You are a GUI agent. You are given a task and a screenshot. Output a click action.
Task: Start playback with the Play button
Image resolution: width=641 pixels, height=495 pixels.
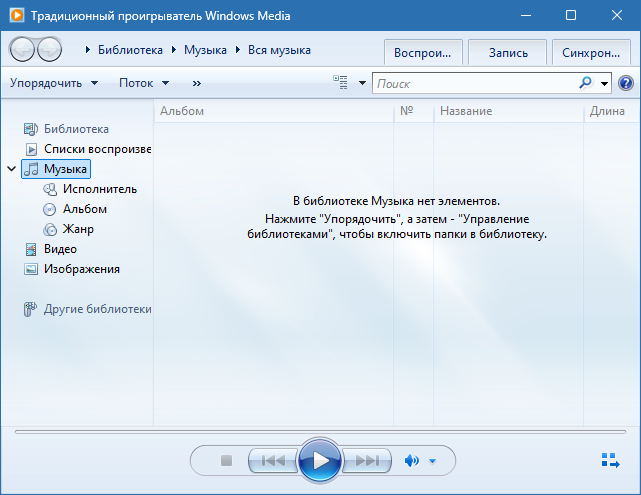(320, 461)
